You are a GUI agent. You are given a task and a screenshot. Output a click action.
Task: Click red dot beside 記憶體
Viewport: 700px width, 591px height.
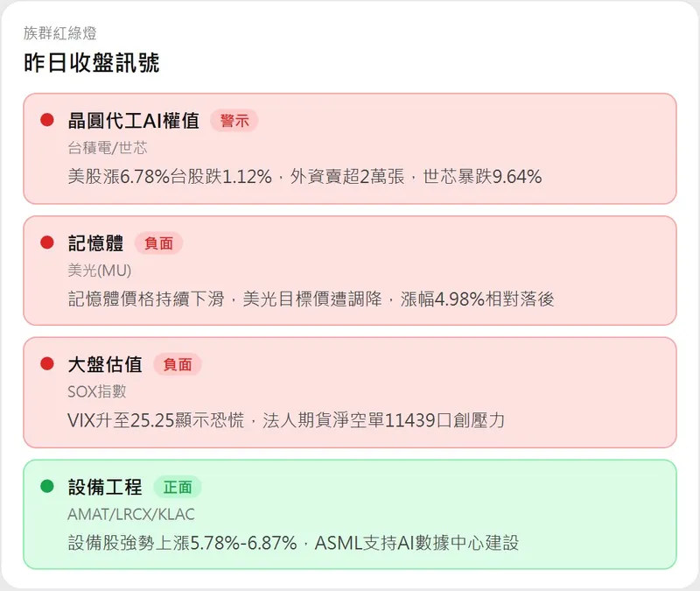pyautogui.click(x=47, y=242)
